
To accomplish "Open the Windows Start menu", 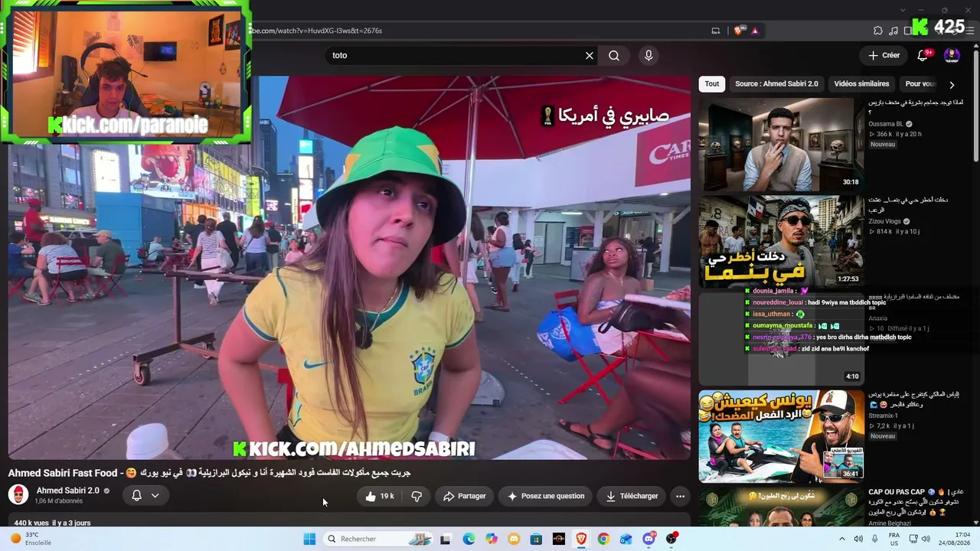I will click(x=309, y=539).
